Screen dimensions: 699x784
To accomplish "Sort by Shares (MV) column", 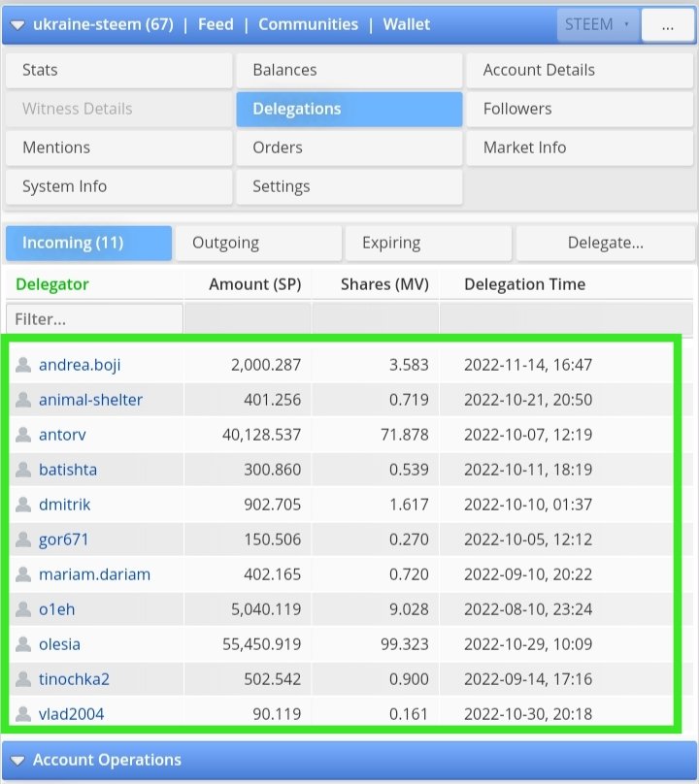I will (x=384, y=284).
